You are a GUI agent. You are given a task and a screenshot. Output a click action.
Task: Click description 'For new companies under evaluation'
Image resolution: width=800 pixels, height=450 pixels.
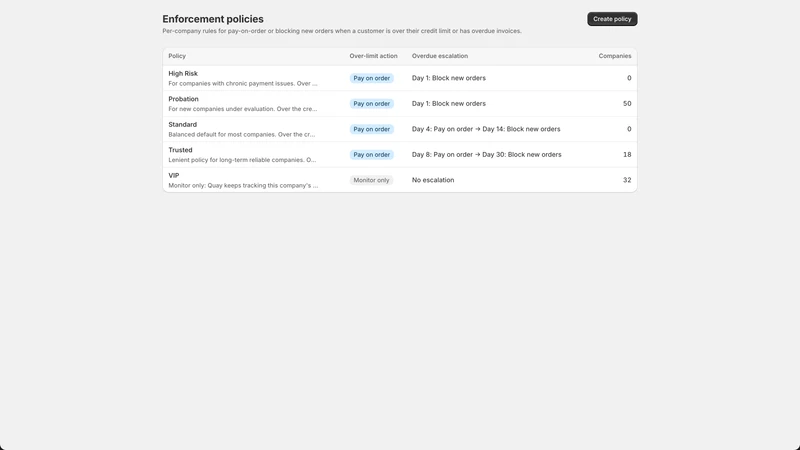(x=243, y=109)
